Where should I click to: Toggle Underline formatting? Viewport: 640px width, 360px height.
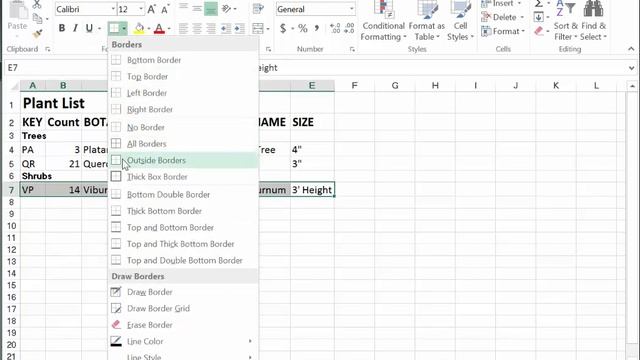click(89, 28)
